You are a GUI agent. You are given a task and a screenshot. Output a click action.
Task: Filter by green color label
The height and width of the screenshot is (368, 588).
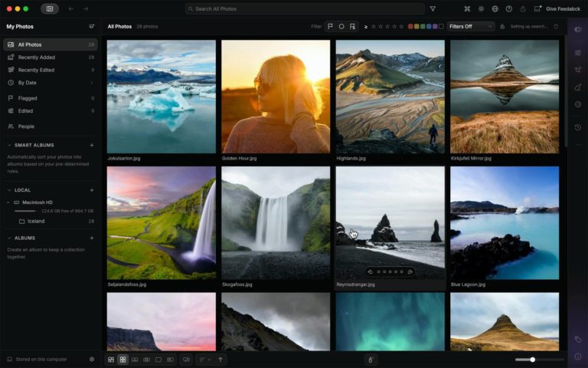(x=423, y=26)
